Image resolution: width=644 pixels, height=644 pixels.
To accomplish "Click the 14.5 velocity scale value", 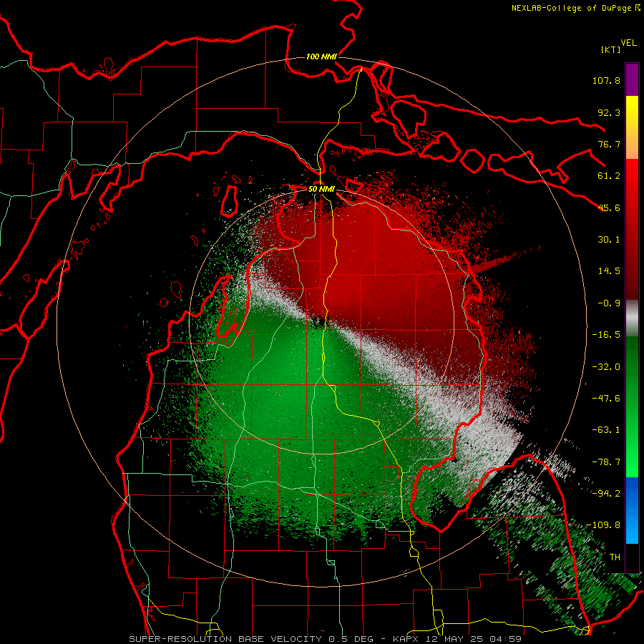I will [x=609, y=271].
